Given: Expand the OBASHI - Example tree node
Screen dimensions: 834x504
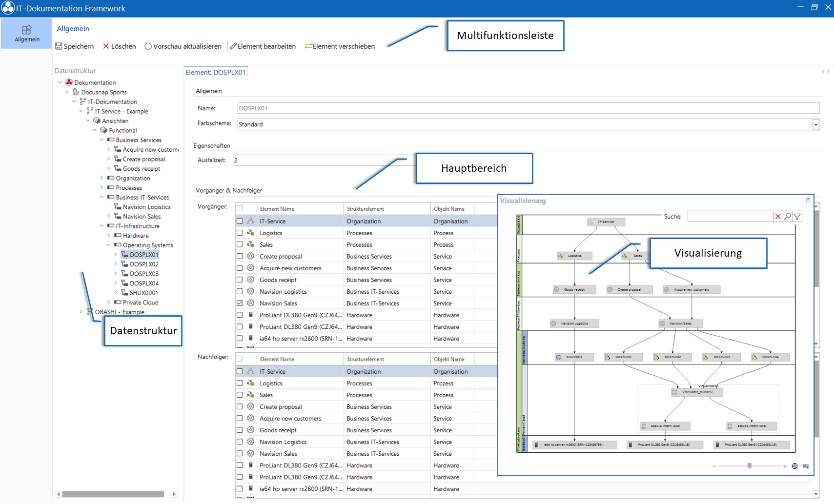Looking at the screenshot, I should (x=81, y=312).
